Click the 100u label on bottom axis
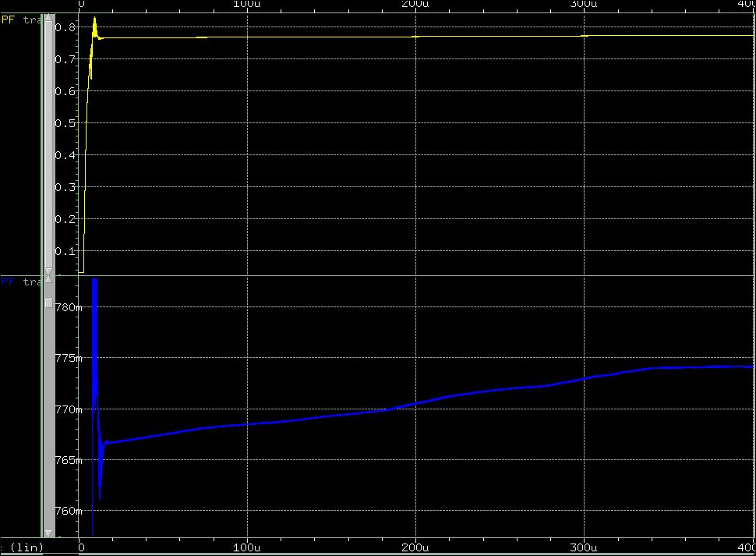This screenshot has height=556, width=756. [246, 547]
